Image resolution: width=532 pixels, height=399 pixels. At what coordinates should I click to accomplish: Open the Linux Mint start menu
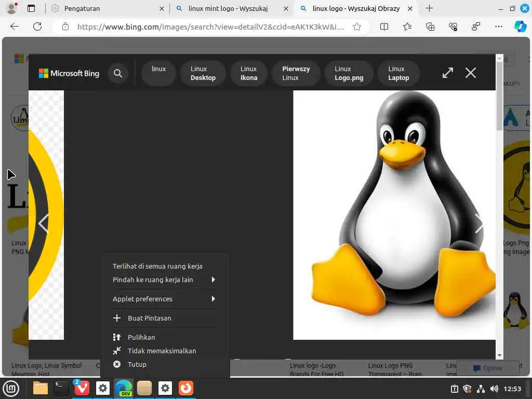11,389
